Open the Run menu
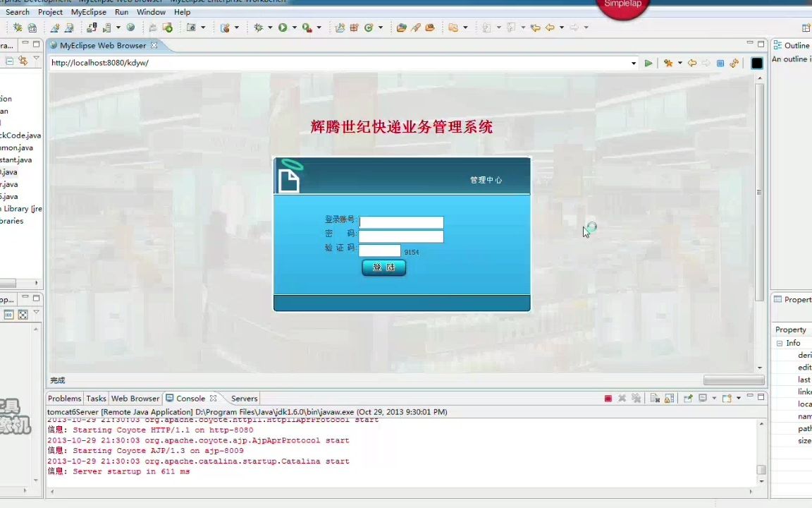Image resolution: width=812 pixels, height=508 pixels. point(121,12)
